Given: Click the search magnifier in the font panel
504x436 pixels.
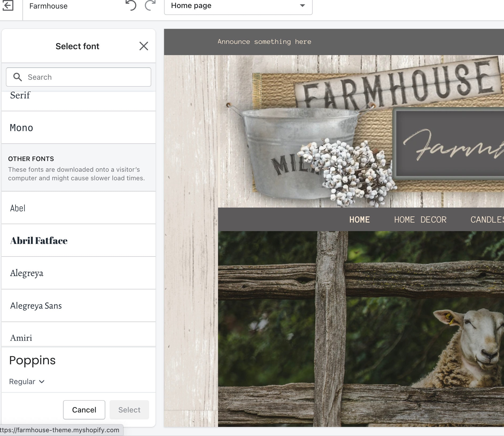Looking at the screenshot, I should [x=18, y=77].
